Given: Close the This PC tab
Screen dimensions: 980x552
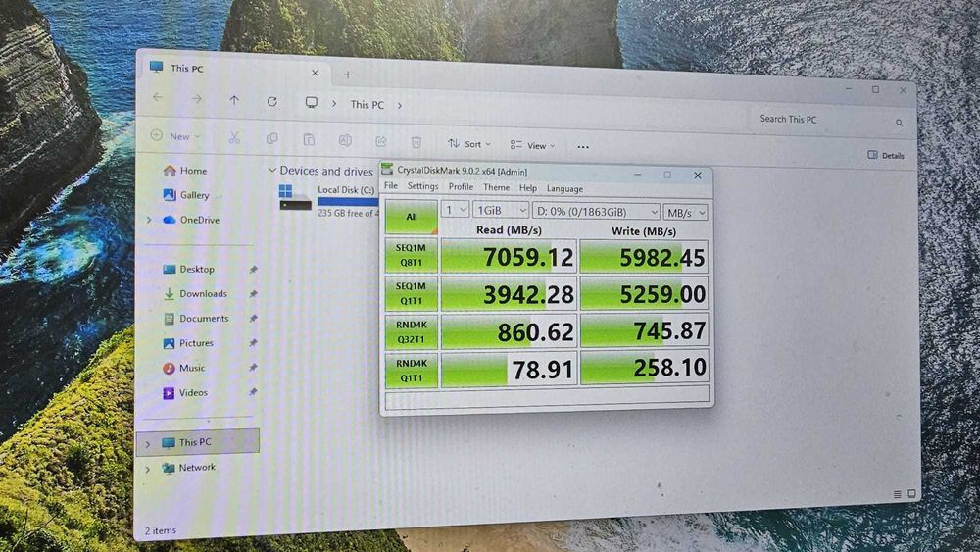Looking at the screenshot, I should point(315,74).
